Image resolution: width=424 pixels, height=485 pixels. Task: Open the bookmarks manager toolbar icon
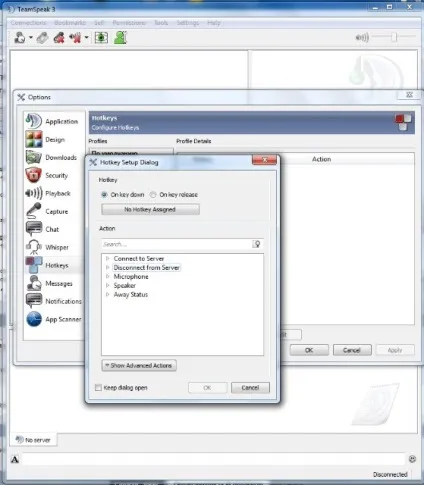point(42,38)
